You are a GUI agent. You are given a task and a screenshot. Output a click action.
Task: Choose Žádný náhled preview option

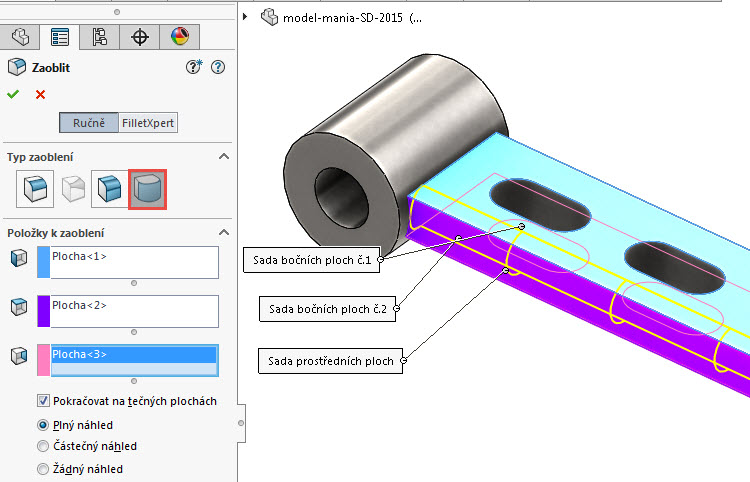(43, 468)
